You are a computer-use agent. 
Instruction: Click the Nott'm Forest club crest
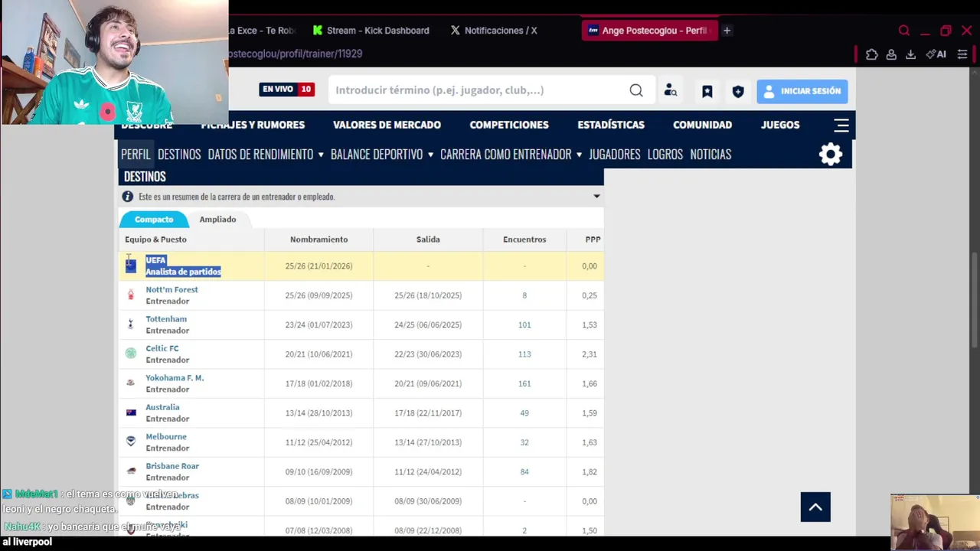(x=131, y=295)
